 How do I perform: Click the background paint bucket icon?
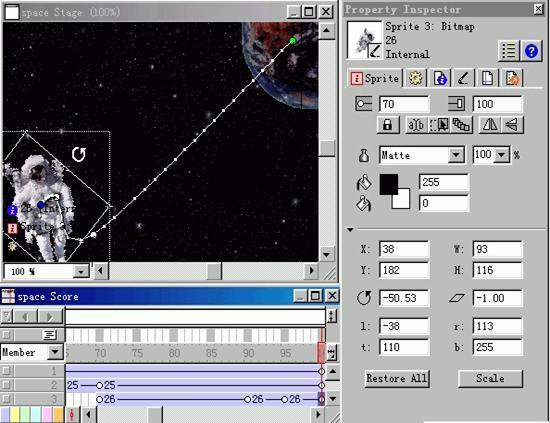click(x=364, y=203)
